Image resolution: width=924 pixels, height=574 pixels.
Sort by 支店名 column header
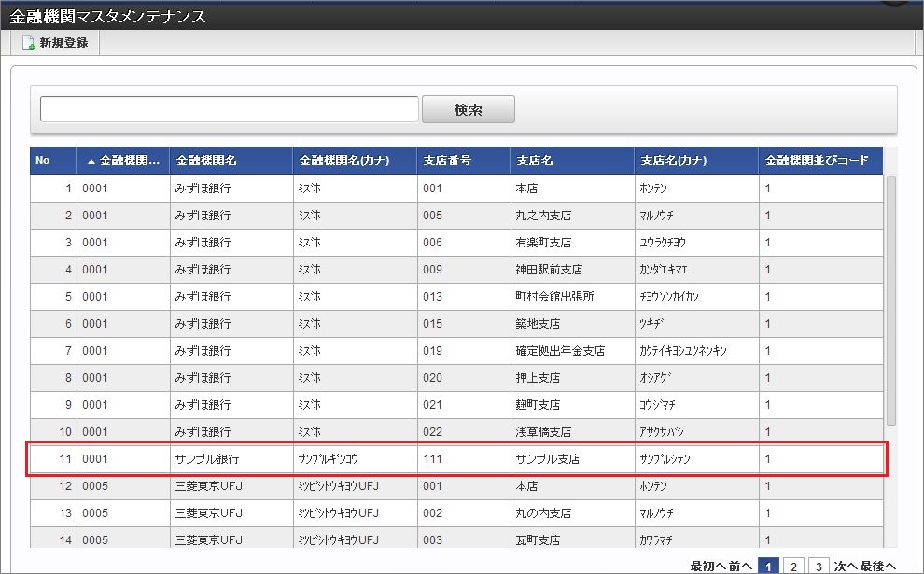(x=572, y=161)
